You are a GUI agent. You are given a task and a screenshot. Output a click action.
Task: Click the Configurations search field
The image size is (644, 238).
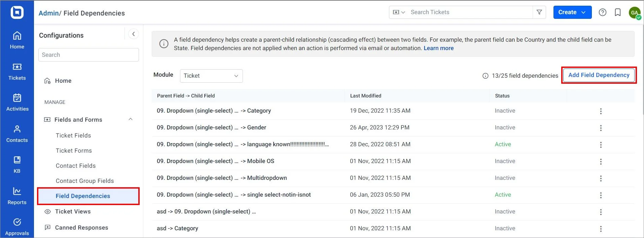tap(88, 55)
